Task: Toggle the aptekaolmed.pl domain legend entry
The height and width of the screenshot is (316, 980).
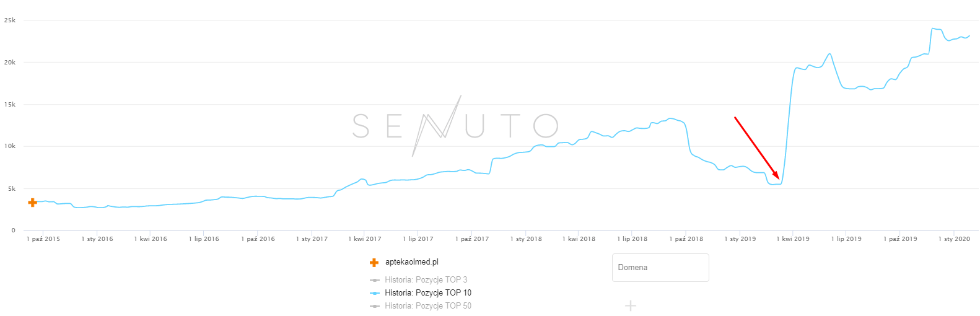Action: (411, 262)
